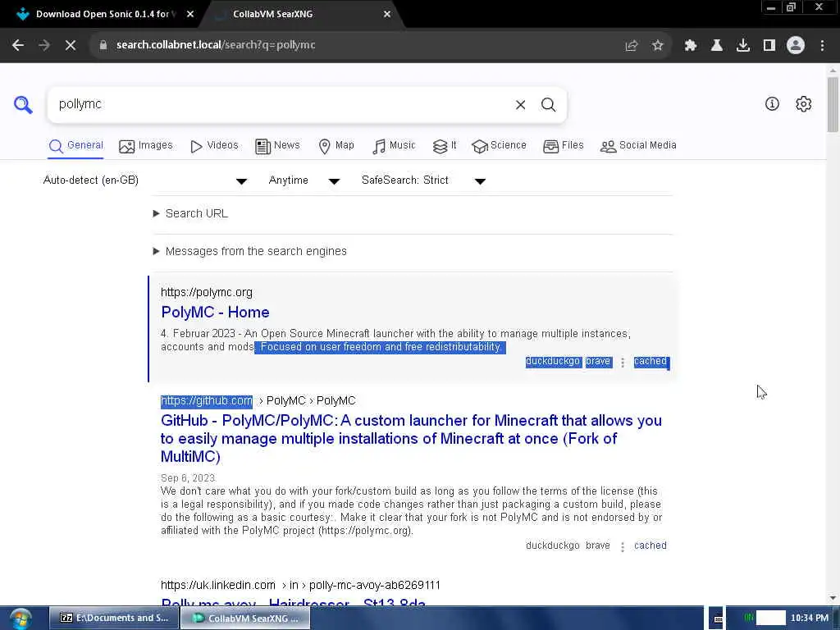The height and width of the screenshot is (630, 840).
Task: Click brave tag under GitHub result
Action: pyautogui.click(x=598, y=546)
